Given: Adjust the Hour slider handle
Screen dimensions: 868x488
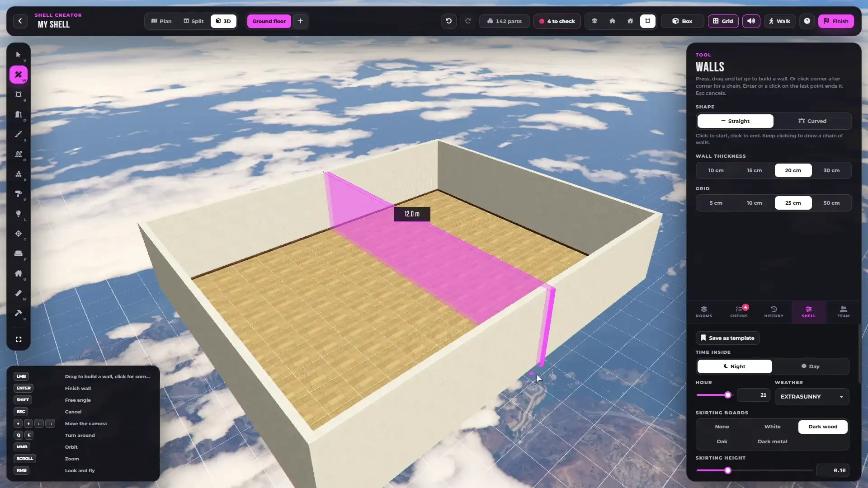Looking at the screenshot, I should 727,395.
